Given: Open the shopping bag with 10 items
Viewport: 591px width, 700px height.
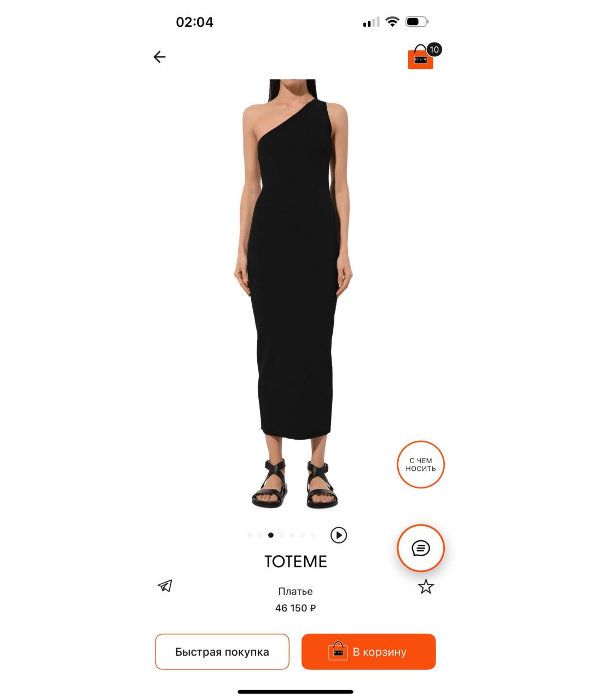Looking at the screenshot, I should (x=421, y=57).
